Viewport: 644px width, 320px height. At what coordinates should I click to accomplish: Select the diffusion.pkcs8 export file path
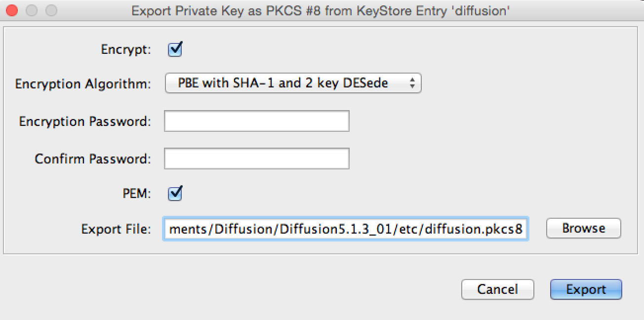pos(346,229)
